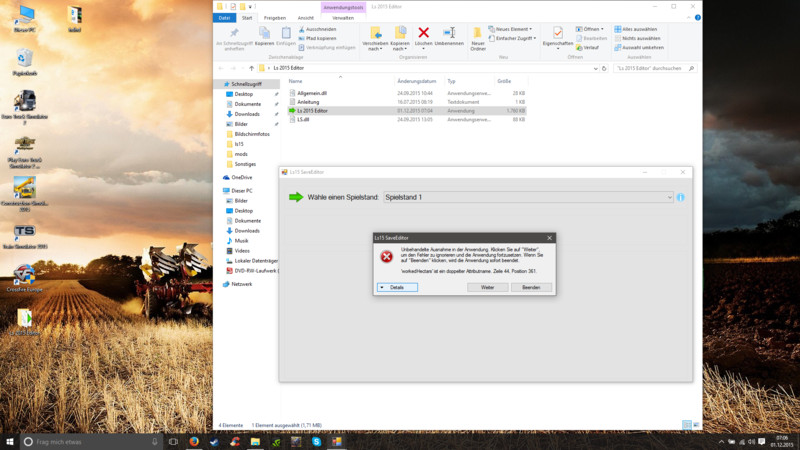Click the Kopieren icon in the ribbon
800x450 pixels.
tap(264, 34)
